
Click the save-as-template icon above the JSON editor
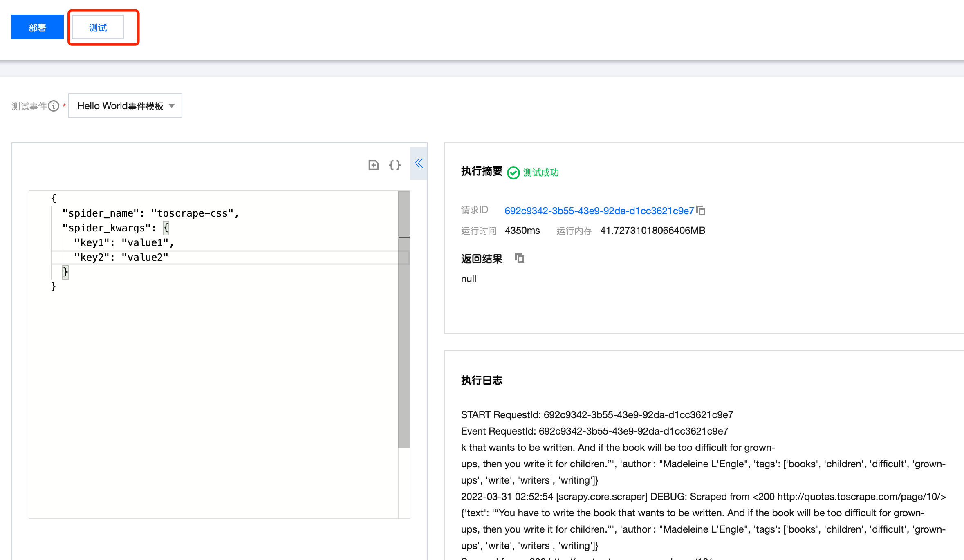(x=373, y=165)
